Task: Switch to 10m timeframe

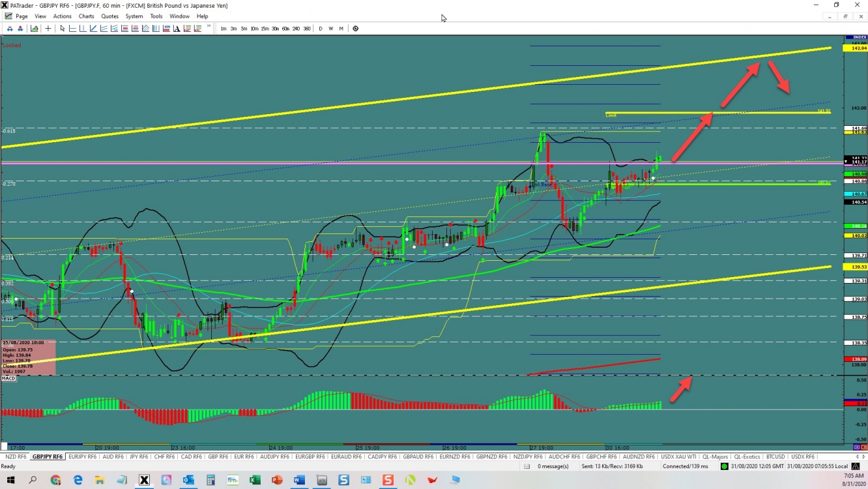Action: point(255,29)
